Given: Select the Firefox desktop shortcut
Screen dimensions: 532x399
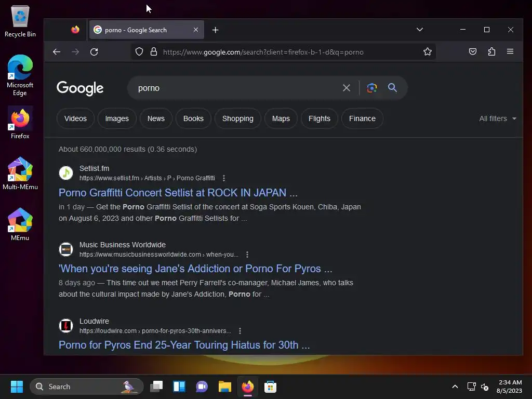Looking at the screenshot, I should pyautogui.click(x=20, y=123).
